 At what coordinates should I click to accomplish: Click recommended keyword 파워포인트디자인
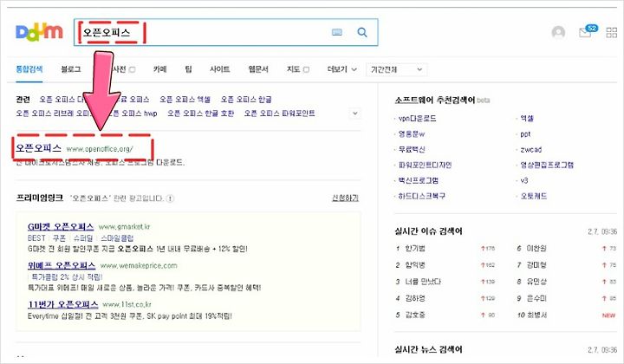(x=425, y=165)
